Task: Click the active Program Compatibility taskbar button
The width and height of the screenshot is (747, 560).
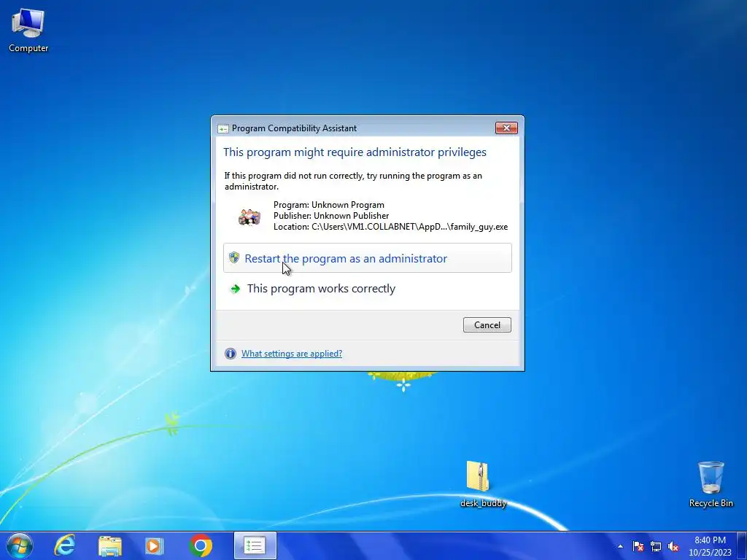Action: tap(255, 545)
